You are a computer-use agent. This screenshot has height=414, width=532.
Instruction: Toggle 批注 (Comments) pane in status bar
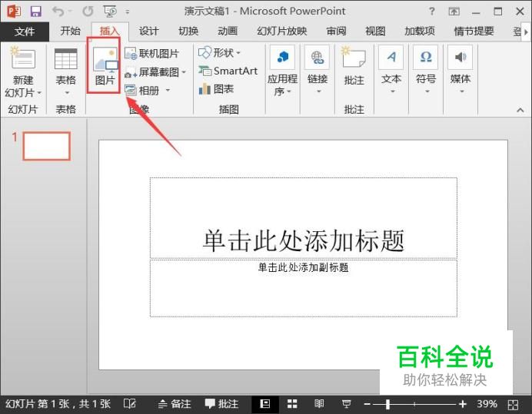221,404
